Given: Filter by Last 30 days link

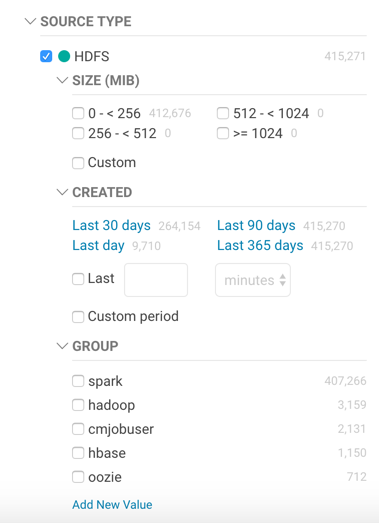Looking at the screenshot, I should coord(111,226).
